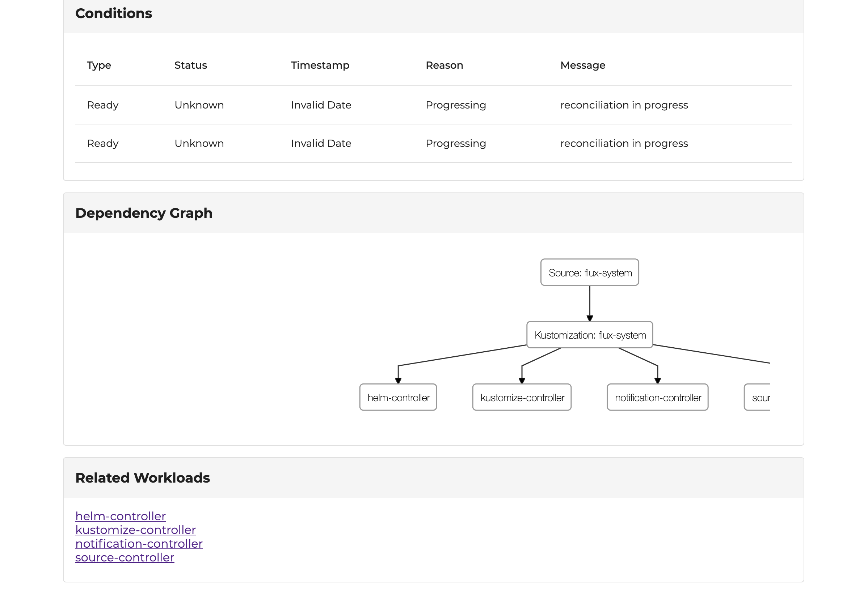The height and width of the screenshot is (594, 868).
Task: Sort by the Timestamp column header
Action: tap(320, 65)
